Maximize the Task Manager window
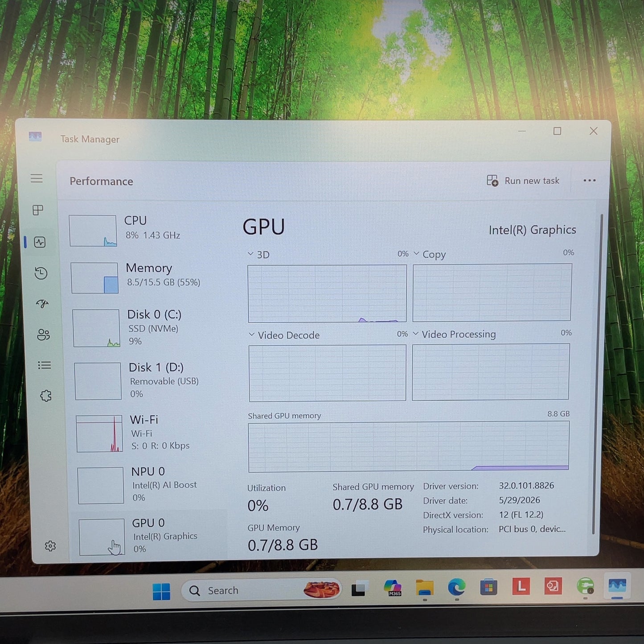 point(557,131)
